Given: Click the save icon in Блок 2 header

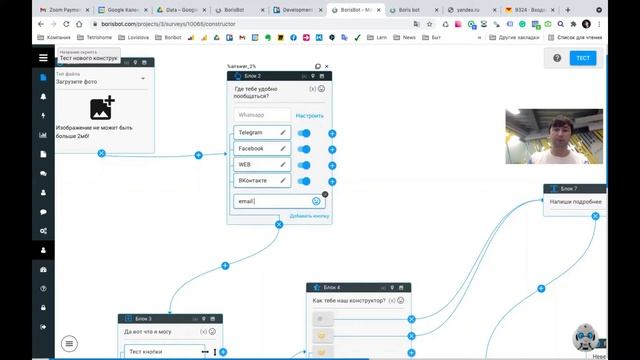Looking at the screenshot, I should [322, 76].
